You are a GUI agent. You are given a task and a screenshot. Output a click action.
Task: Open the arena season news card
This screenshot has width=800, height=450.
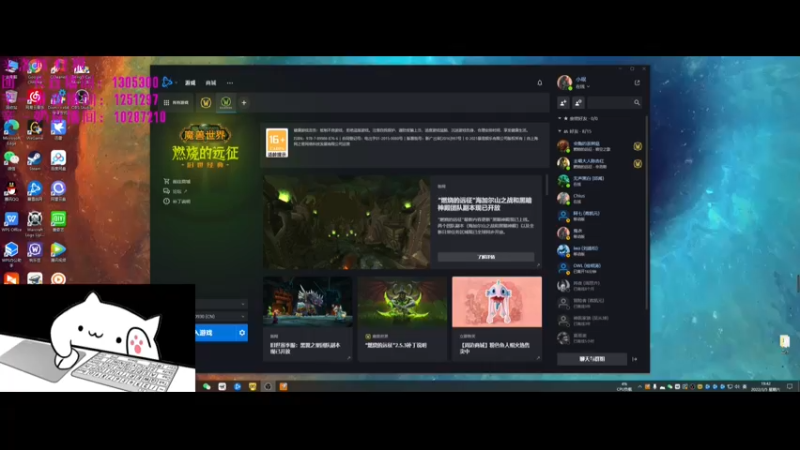pos(308,318)
